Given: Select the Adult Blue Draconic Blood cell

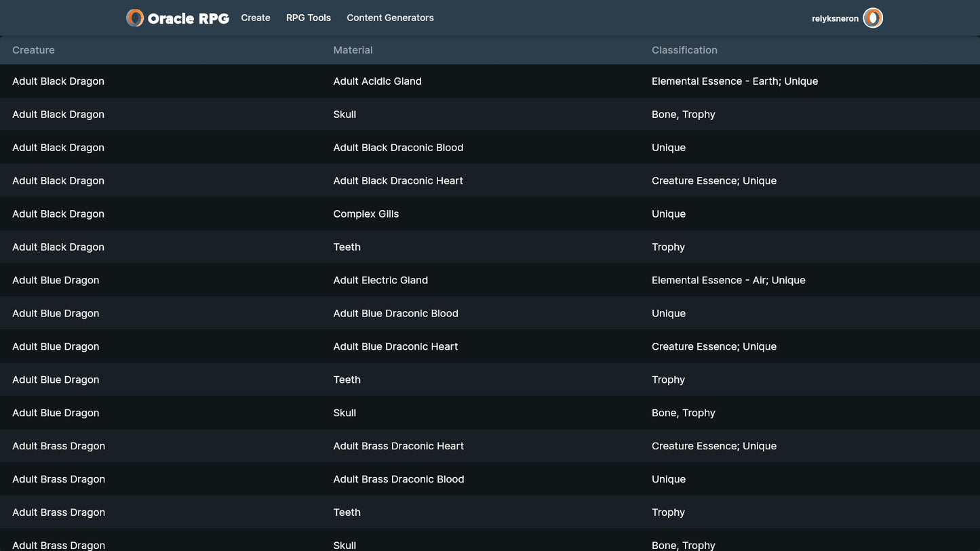Looking at the screenshot, I should pyautogui.click(x=395, y=314).
